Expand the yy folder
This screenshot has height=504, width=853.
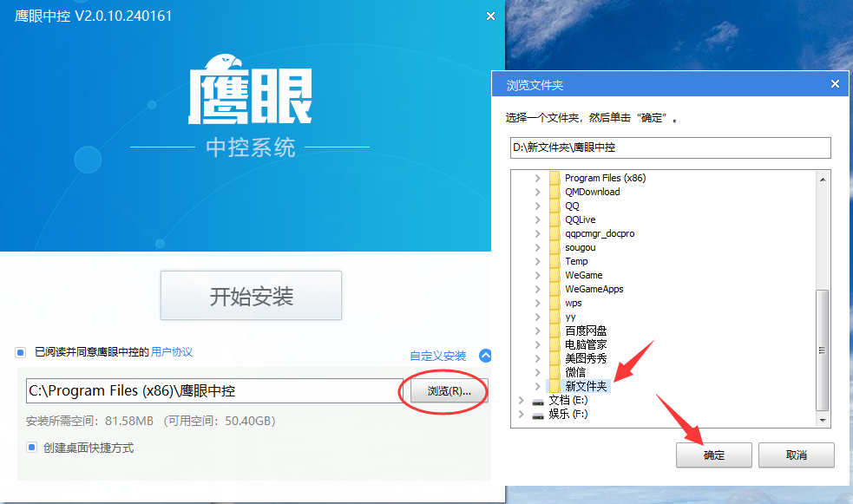point(537,317)
